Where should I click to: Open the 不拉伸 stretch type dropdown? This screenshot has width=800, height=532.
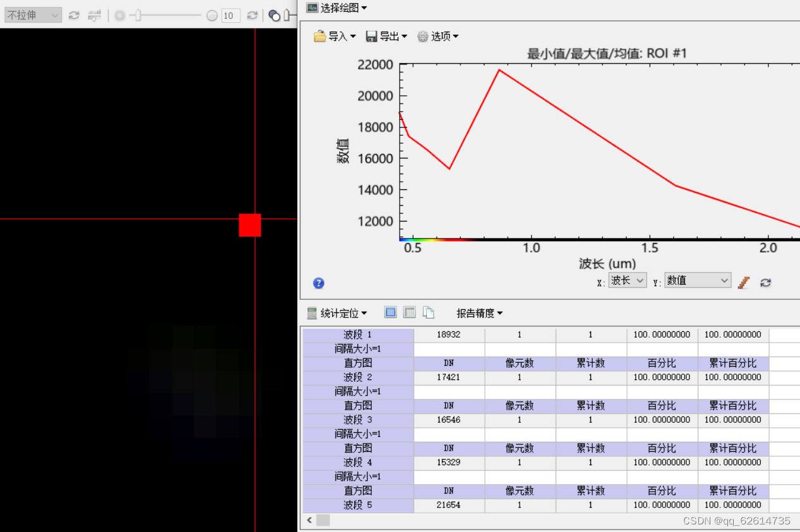click(x=33, y=15)
